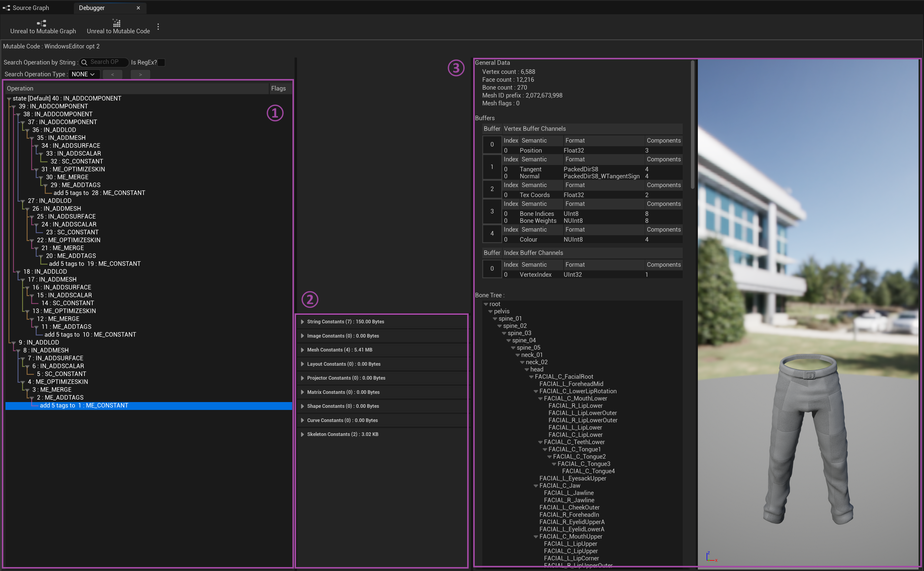Image resolution: width=924 pixels, height=571 pixels.
Task: Click the Operation column header
Action: (137, 88)
